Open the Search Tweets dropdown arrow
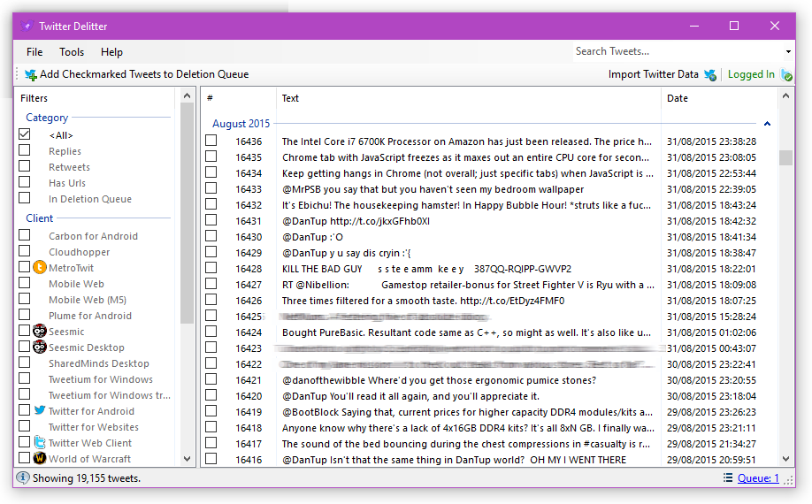Viewport: 812px width, 504px height. point(788,52)
